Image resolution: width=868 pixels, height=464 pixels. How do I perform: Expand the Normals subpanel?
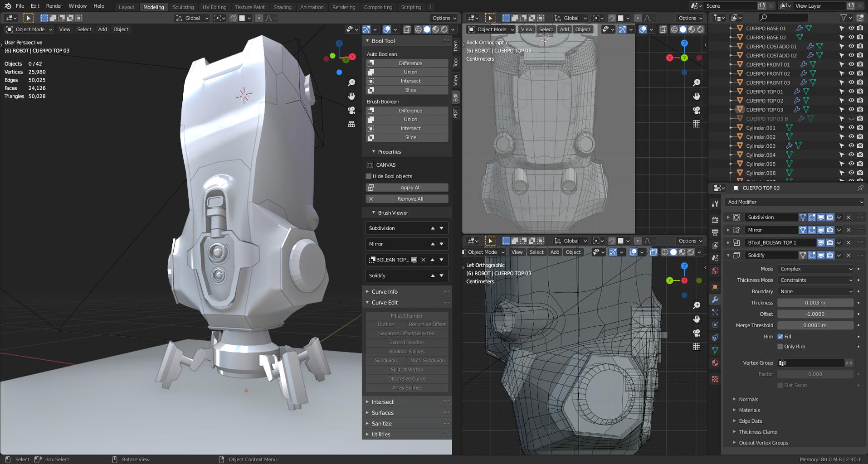tap(748, 399)
